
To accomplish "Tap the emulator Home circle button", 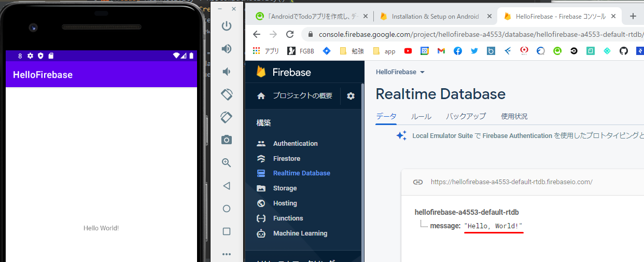I will (x=227, y=209).
